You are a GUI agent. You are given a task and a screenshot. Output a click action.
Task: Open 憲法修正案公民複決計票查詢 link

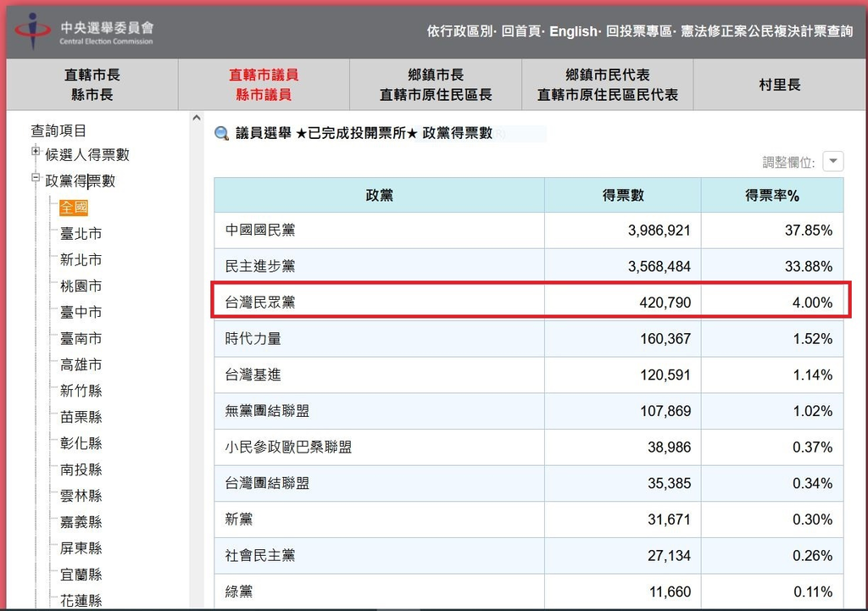pyautogui.click(x=766, y=31)
